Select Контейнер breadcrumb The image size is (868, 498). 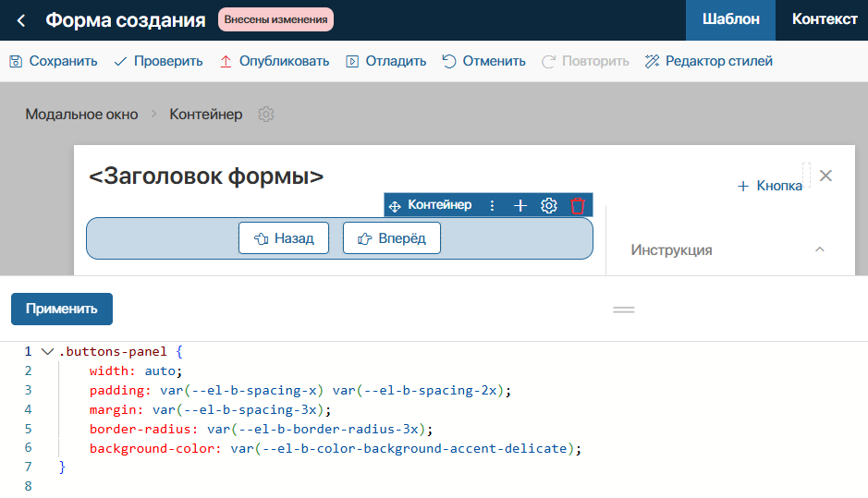point(206,114)
